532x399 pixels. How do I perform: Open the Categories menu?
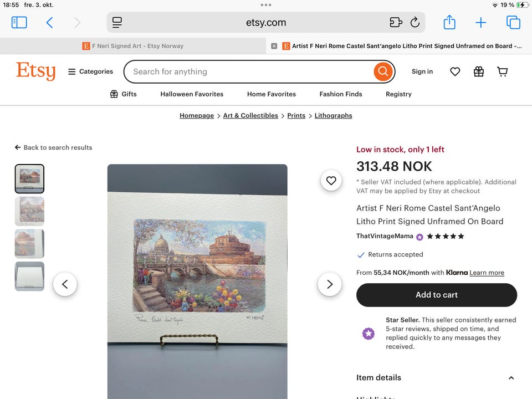tap(90, 71)
